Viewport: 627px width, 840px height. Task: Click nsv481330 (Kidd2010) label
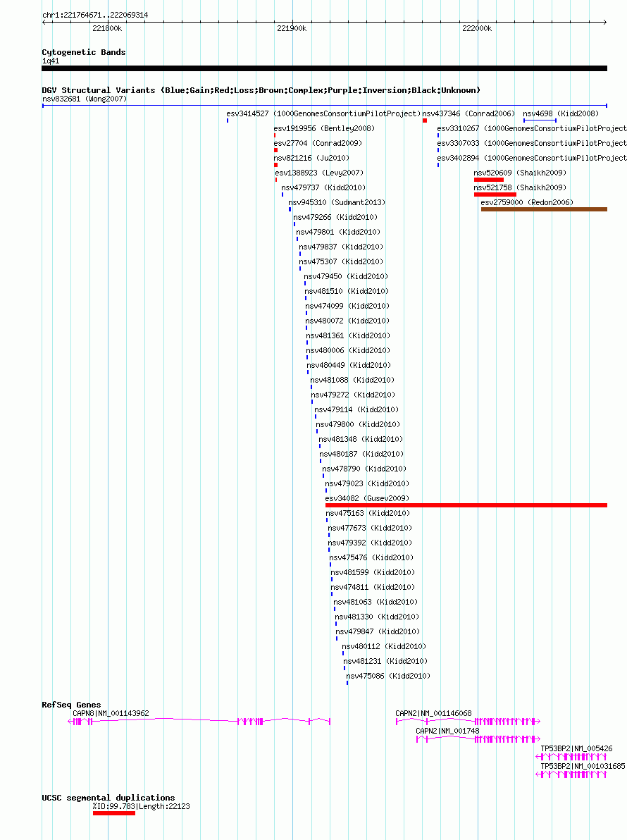pyautogui.click(x=377, y=617)
